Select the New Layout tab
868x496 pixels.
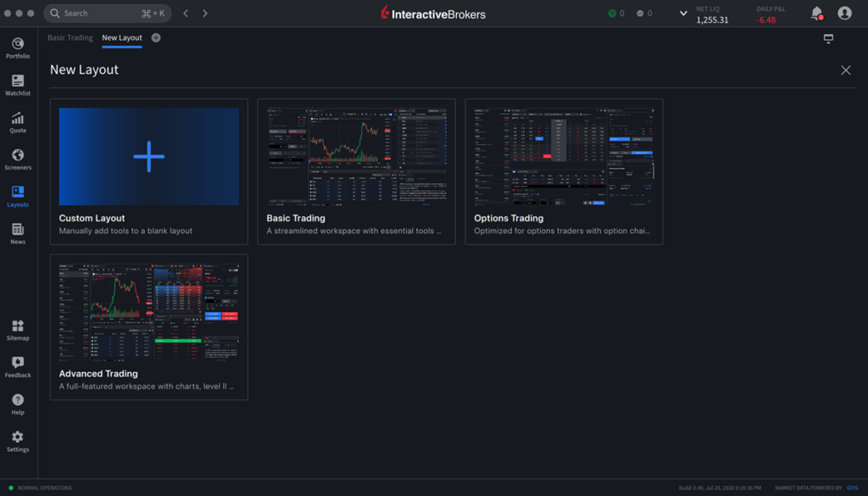click(x=122, y=37)
